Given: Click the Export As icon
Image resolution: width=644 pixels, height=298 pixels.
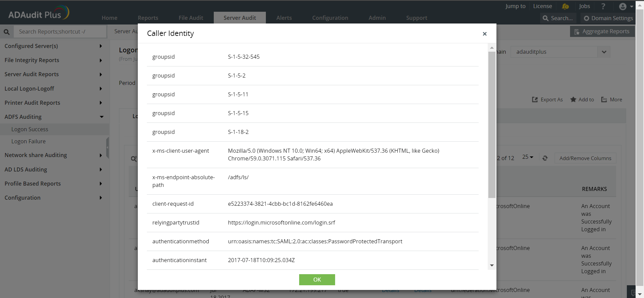Looking at the screenshot, I should click(x=535, y=100).
